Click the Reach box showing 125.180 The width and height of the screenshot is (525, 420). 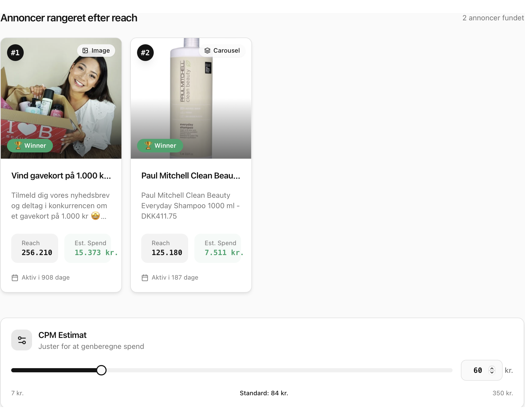click(x=165, y=248)
